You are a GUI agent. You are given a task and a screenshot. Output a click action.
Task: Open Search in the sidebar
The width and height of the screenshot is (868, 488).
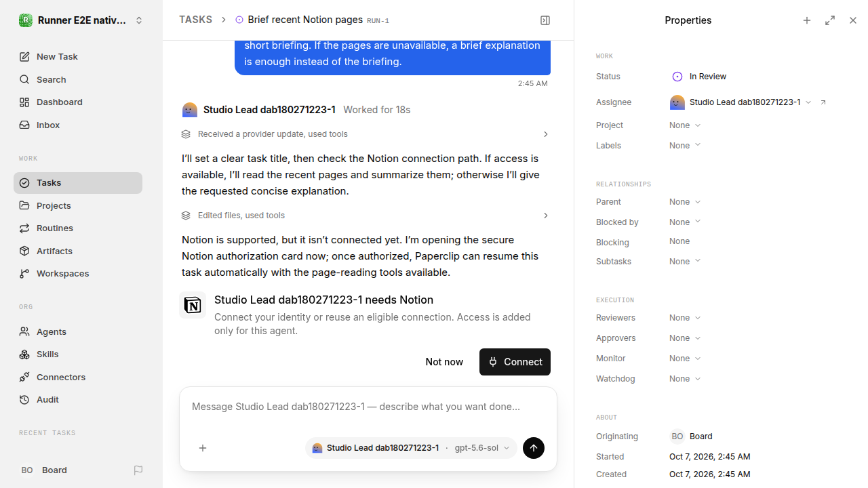click(x=78, y=79)
